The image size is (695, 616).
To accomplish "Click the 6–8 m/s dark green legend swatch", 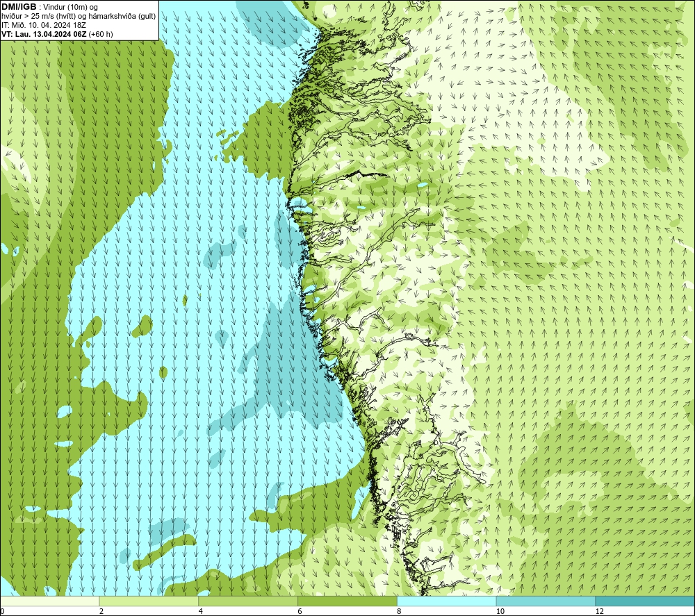I will click(347, 601).
